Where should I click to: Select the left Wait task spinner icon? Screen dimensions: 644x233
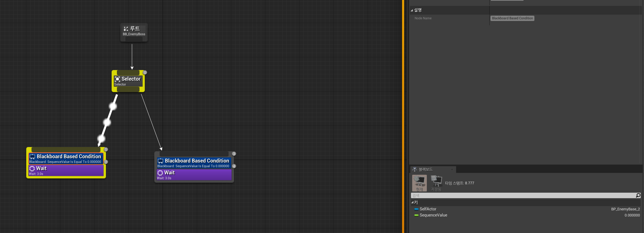32,168
